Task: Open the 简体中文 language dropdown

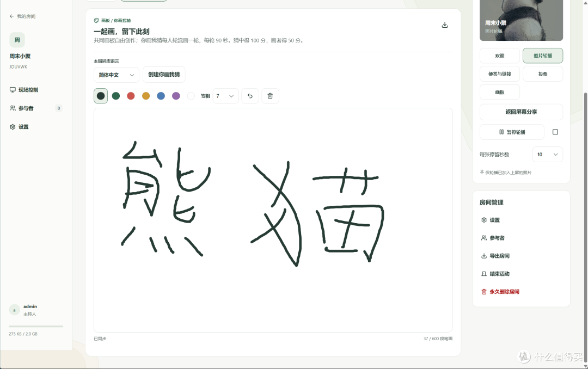Action: click(x=117, y=75)
